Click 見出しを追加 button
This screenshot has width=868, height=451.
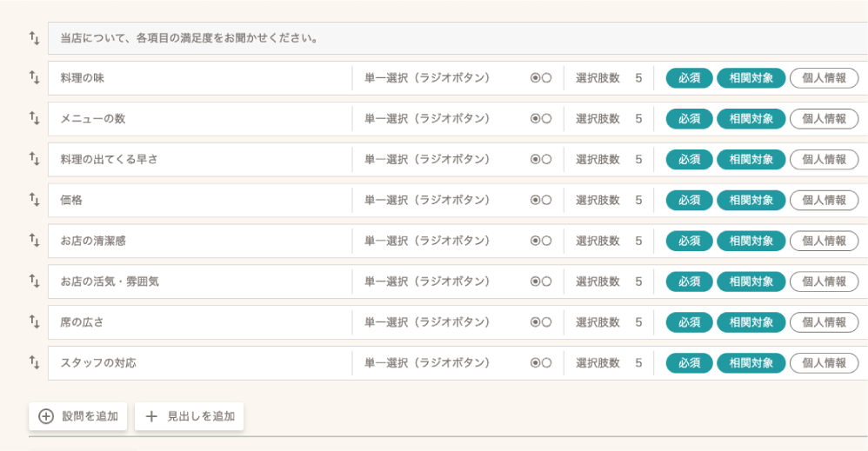(190, 416)
